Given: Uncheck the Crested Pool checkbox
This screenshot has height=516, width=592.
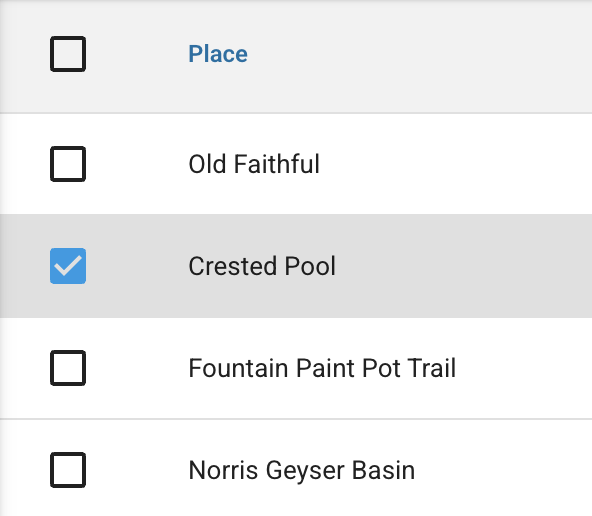Looking at the screenshot, I should (x=68, y=266).
